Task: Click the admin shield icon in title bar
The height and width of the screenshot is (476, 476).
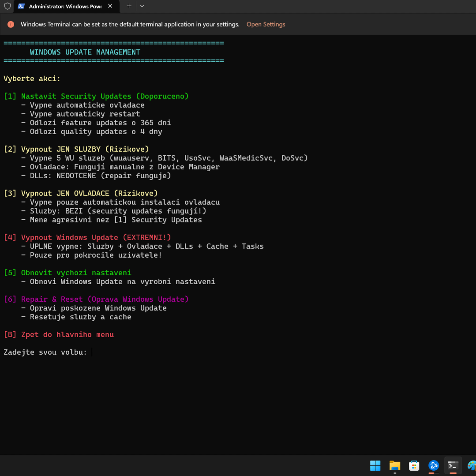Action: pyautogui.click(x=7, y=6)
